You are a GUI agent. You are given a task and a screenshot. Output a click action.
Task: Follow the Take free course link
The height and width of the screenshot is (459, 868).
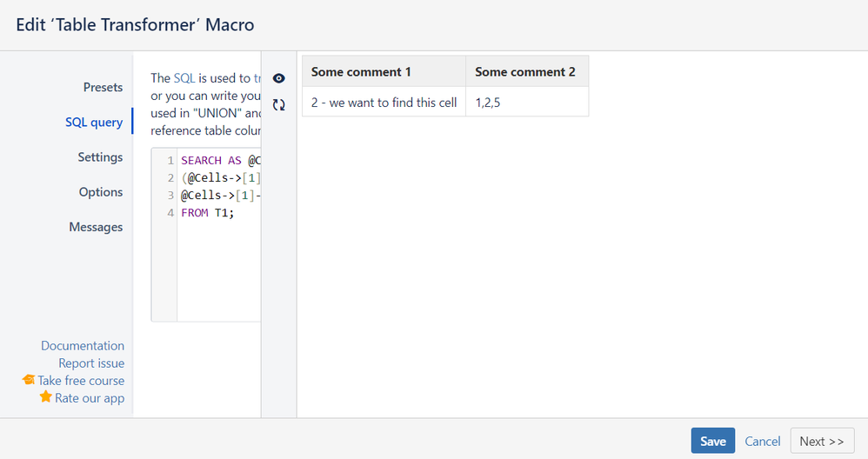tap(81, 381)
